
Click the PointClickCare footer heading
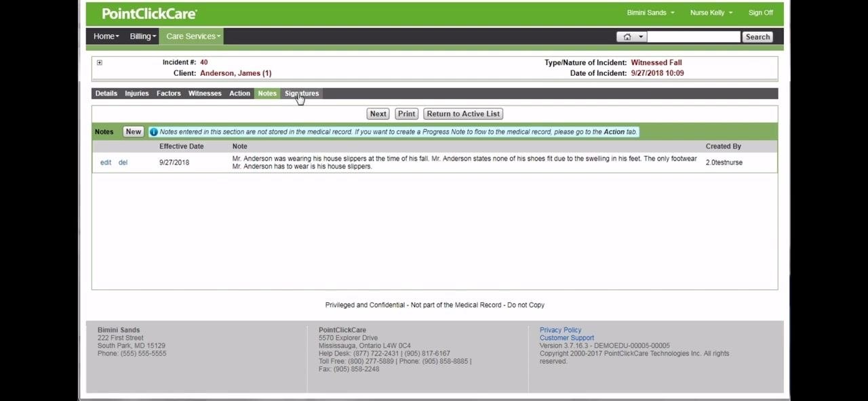coord(342,330)
